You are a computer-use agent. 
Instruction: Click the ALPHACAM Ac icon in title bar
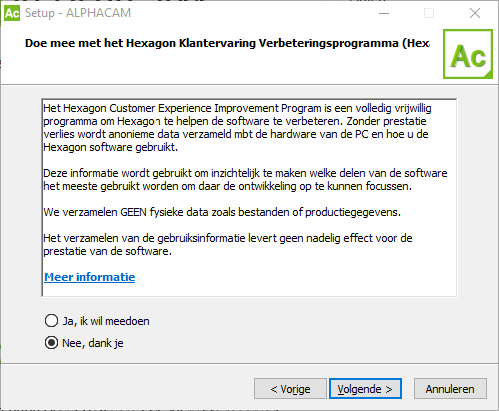(x=12, y=13)
